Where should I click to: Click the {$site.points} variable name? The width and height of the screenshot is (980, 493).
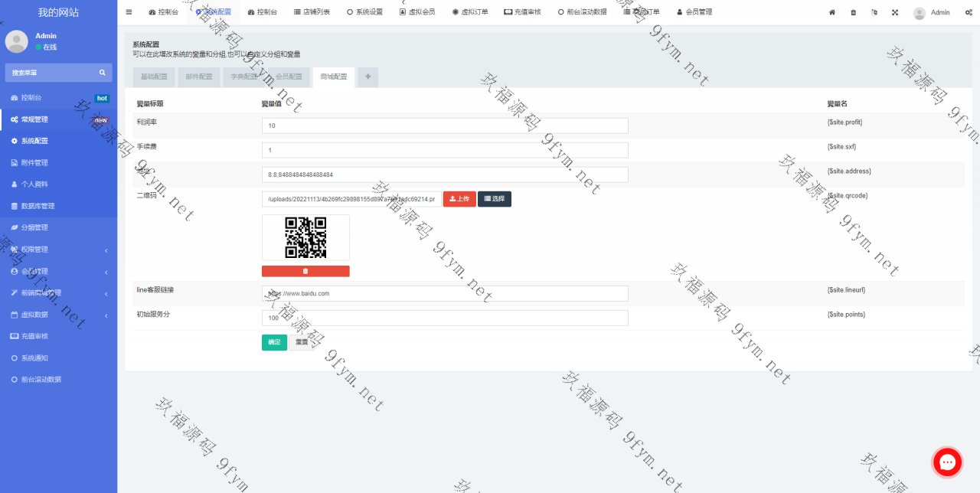pos(846,315)
